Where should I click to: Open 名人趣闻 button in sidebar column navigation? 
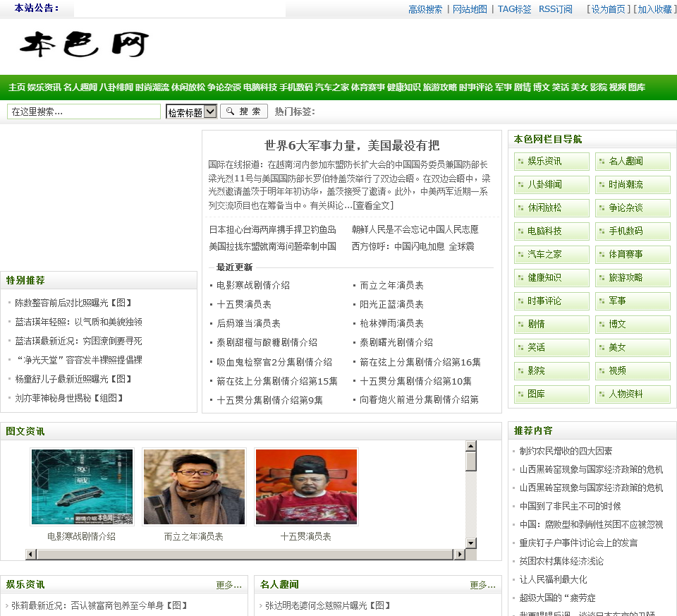tap(633, 161)
